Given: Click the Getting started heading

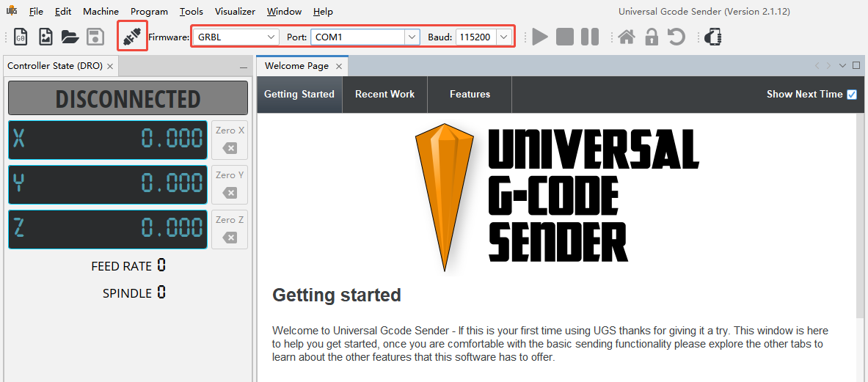Looking at the screenshot, I should coord(337,295).
